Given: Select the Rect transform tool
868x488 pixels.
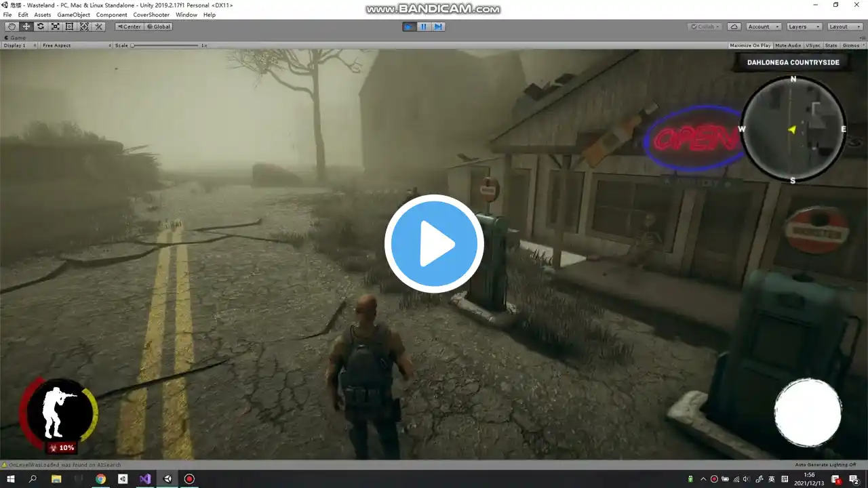Looking at the screenshot, I should point(69,26).
